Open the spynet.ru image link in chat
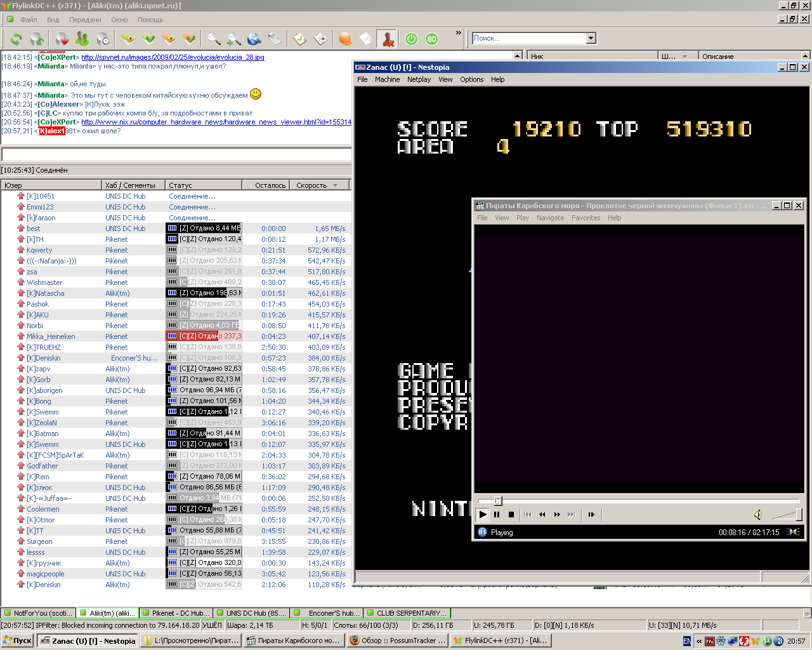Viewport: 812px width, 650px height. pyautogui.click(x=173, y=57)
